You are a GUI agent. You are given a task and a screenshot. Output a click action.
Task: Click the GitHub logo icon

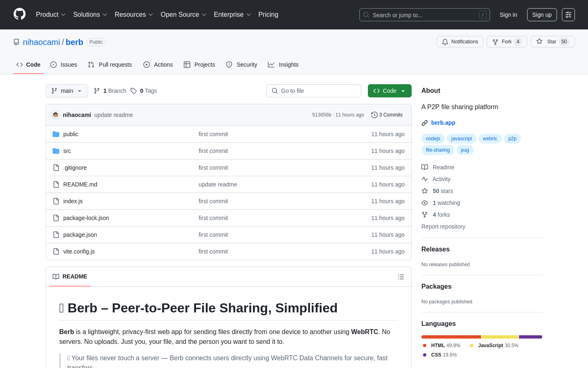click(x=20, y=14)
